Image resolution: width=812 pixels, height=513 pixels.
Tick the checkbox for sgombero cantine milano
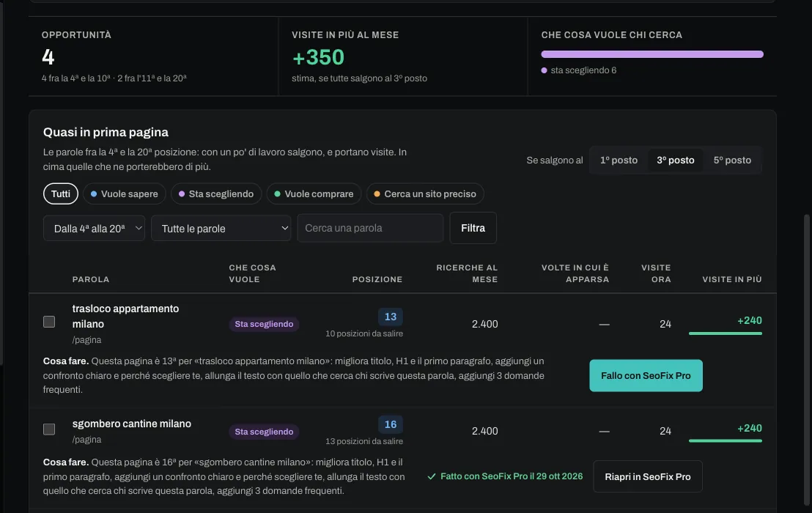49,429
